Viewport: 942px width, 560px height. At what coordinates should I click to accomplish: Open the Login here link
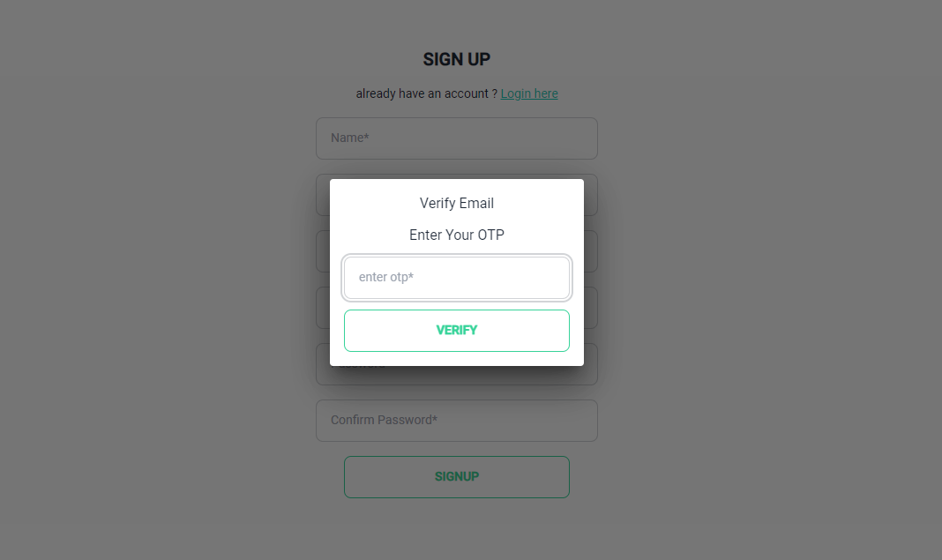[529, 93]
